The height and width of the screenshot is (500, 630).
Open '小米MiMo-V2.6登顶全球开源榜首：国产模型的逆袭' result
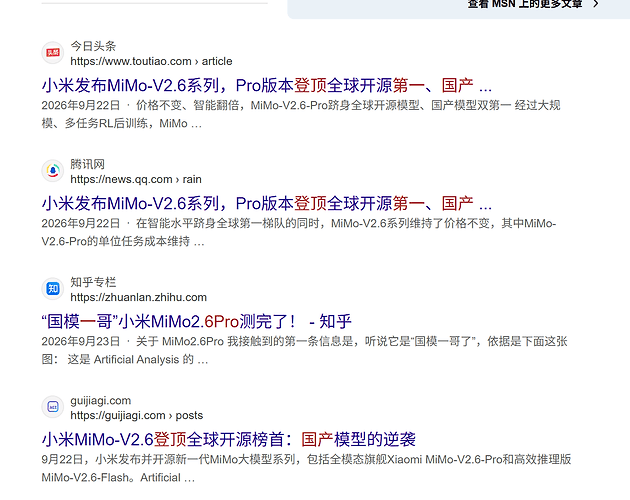[229, 439]
